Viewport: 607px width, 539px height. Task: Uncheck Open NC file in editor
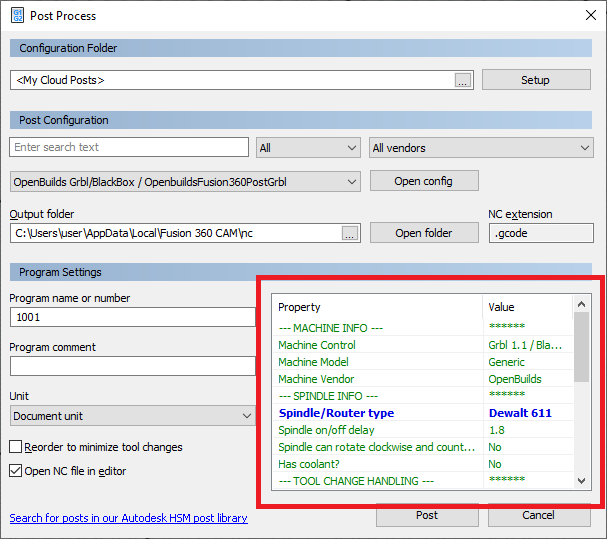pyautogui.click(x=16, y=471)
